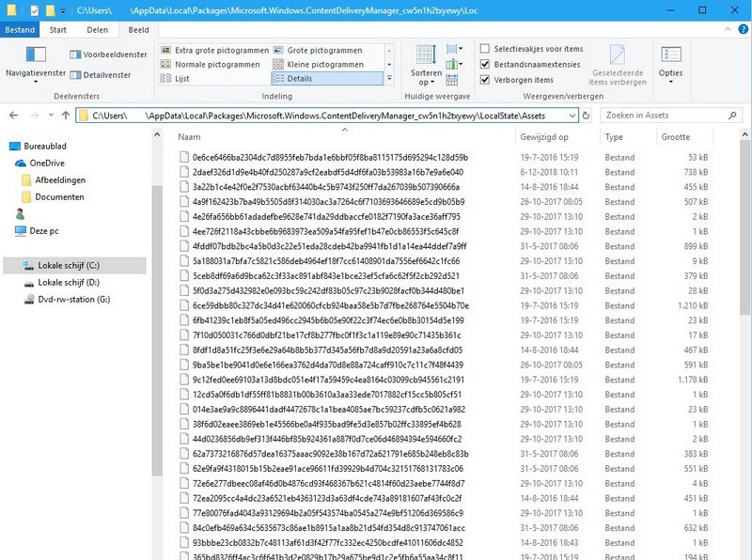Open the Navigatievenster pane button
The image size is (752, 560).
pyautogui.click(x=36, y=64)
